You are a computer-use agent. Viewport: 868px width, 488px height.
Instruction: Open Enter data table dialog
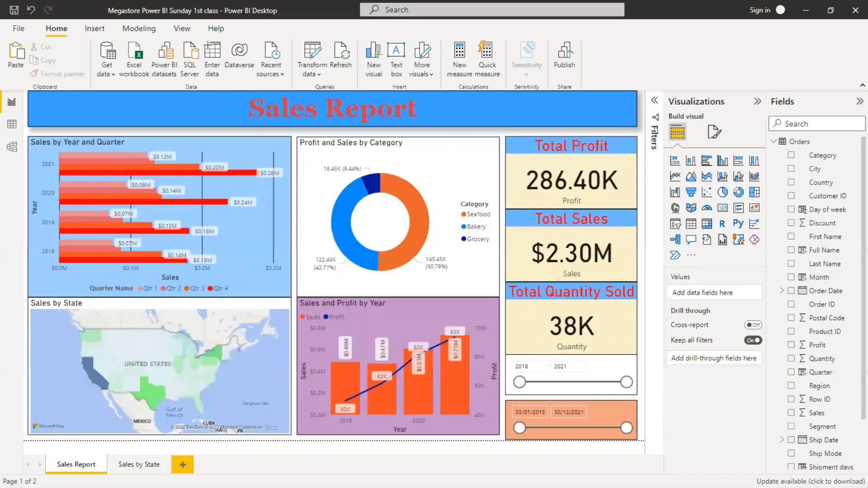212,59
